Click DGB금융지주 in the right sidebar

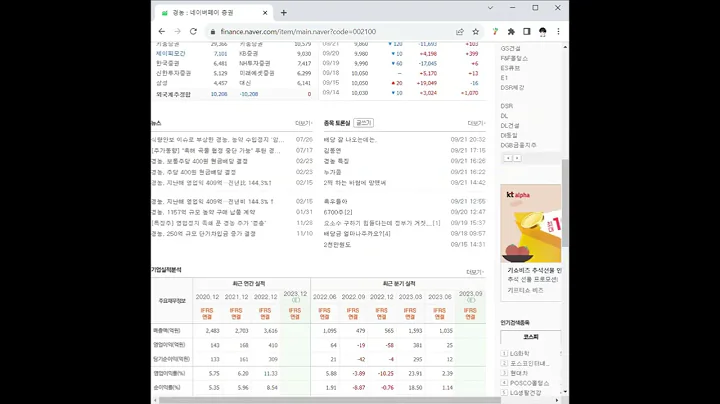(x=518, y=145)
